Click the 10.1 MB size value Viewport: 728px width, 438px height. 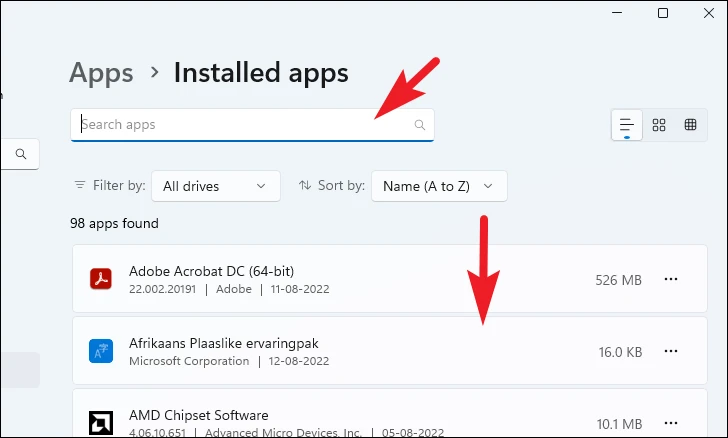point(619,424)
